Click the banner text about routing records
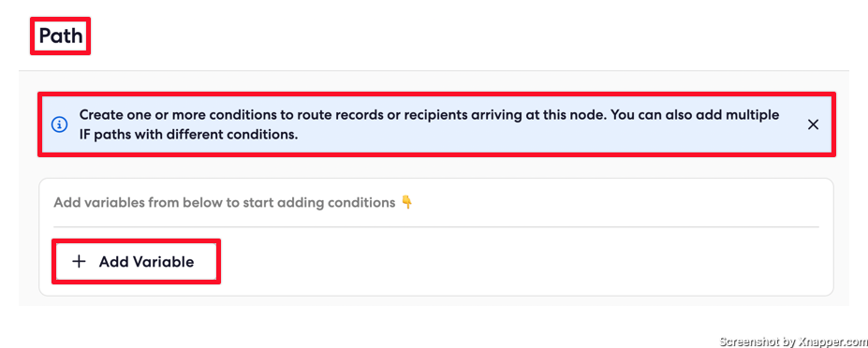Screen dimensions: 868x348 (429, 124)
